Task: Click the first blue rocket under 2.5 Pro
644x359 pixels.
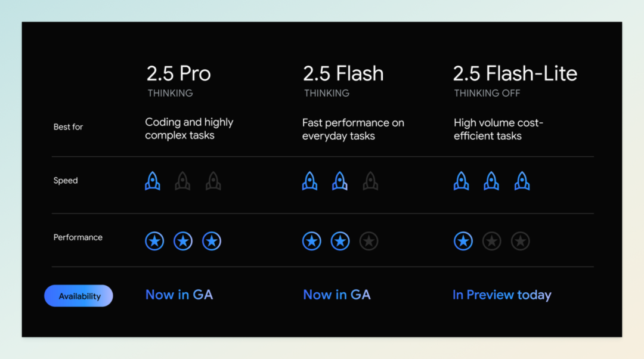Action: coord(153,181)
